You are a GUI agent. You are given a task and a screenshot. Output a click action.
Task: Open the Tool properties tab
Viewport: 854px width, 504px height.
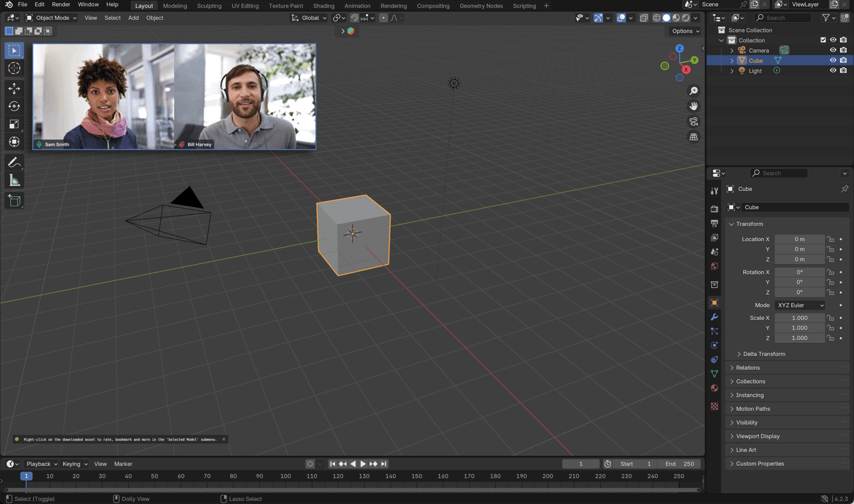point(714,191)
